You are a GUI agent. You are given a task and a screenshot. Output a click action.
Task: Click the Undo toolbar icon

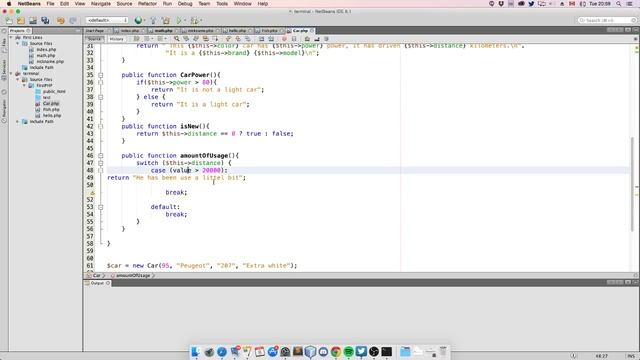coord(60,20)
